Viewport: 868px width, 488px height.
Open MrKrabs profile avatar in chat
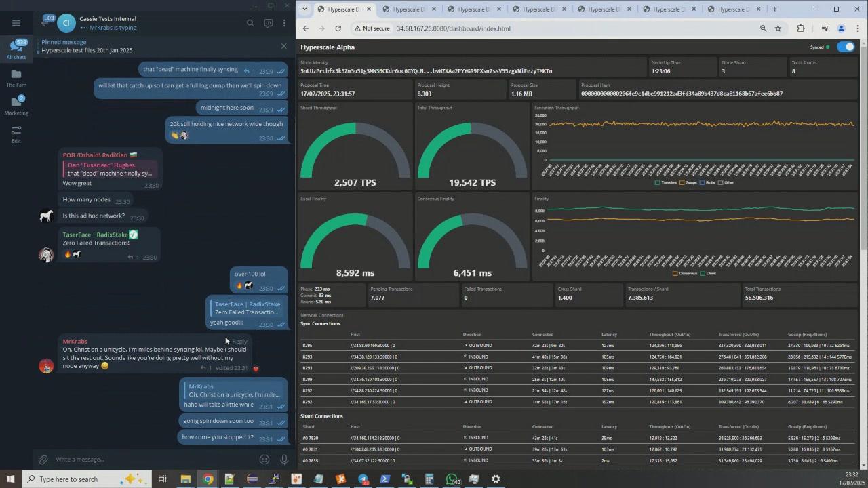[46, 366]
